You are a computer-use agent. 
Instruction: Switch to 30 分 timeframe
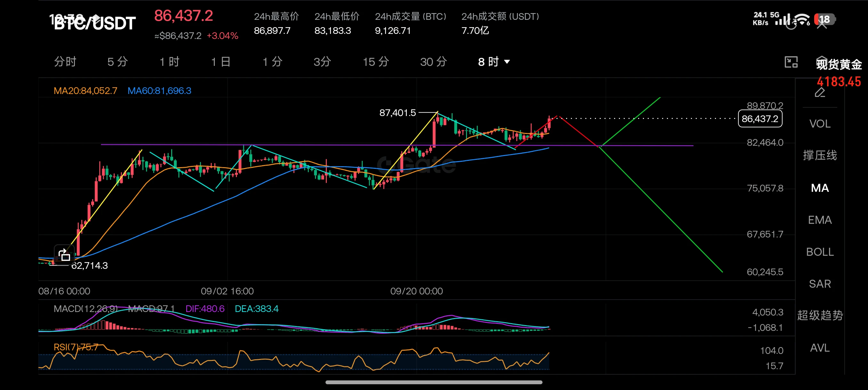[433, 62]
